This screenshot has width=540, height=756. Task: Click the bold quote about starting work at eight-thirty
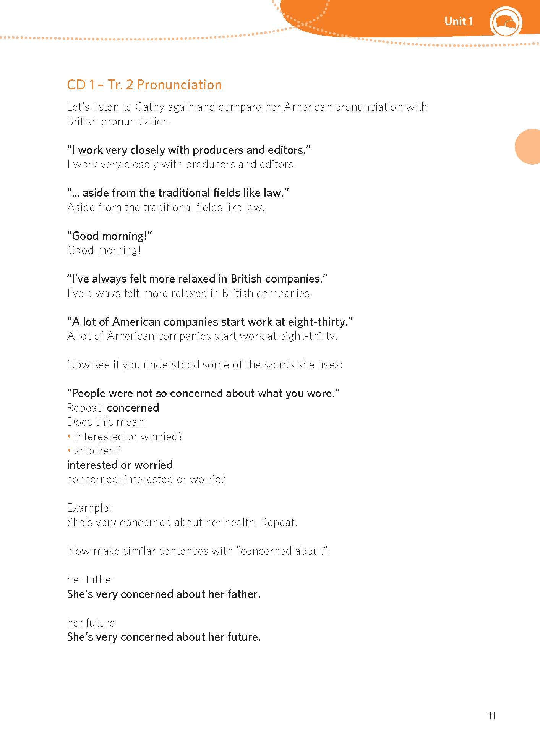pos(209,322)
